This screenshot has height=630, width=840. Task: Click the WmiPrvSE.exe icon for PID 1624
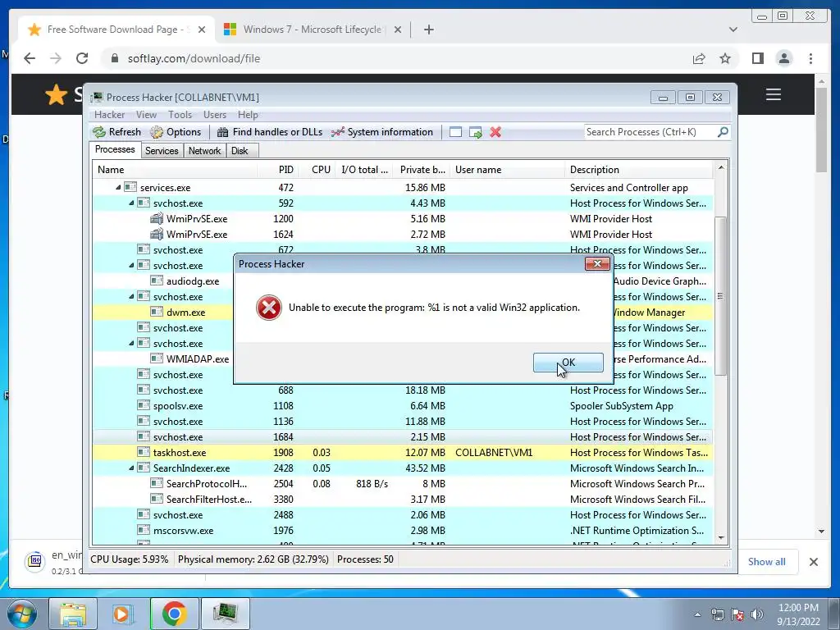(x=157, y=234)
